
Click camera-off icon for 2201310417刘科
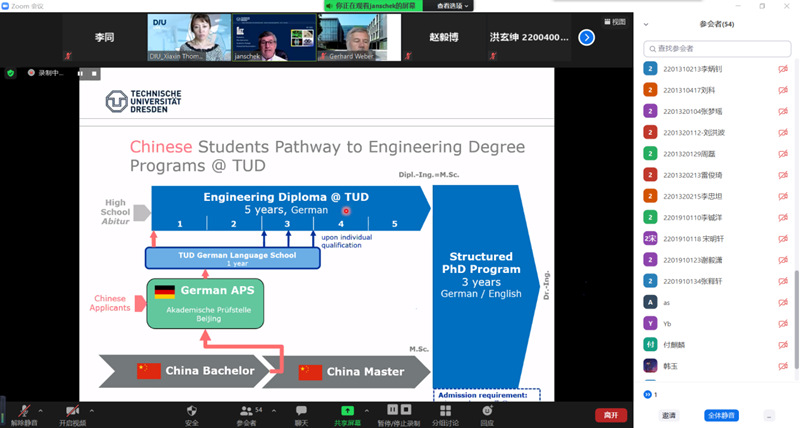pos(783,90)
